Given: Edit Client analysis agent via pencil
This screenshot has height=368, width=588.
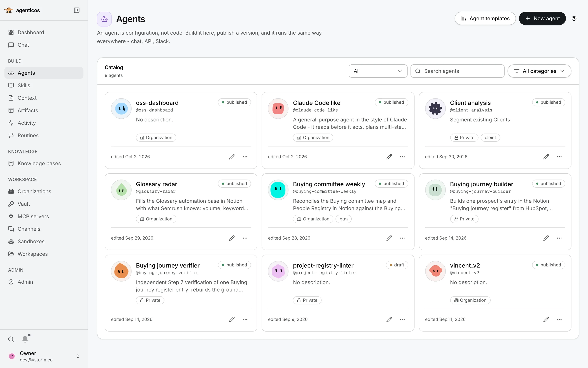Looking at the screenshot, I should tap(546, 157).
